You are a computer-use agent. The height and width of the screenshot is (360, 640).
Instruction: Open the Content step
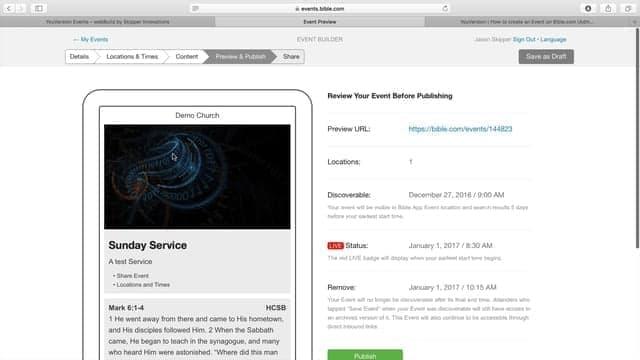[187, 56]
